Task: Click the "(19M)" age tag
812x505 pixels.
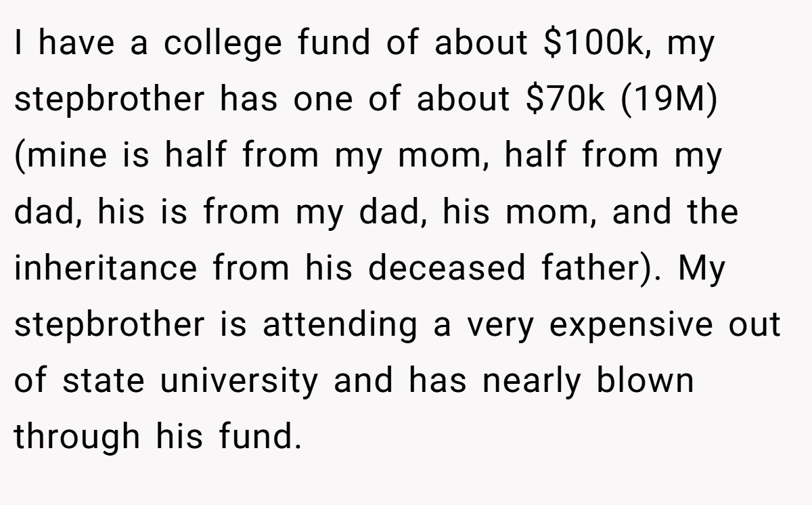Action: pyautogui.click(x=665, y=100)
